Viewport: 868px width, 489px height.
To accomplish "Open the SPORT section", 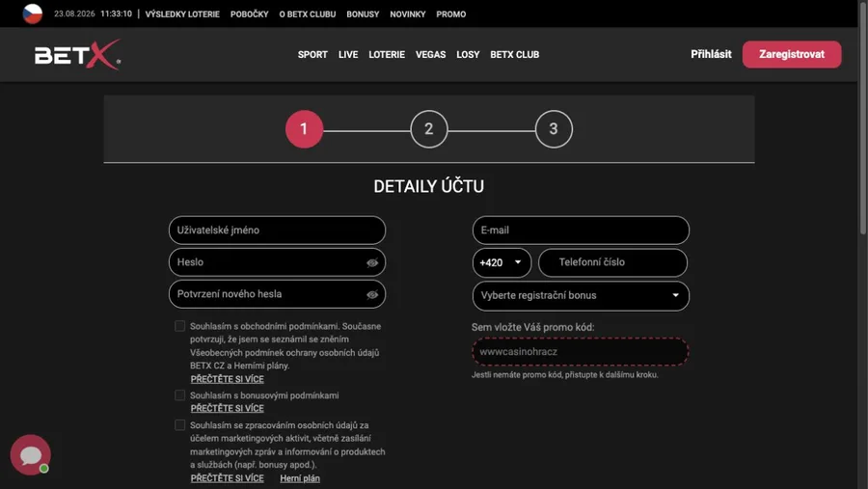I will point(312,54).
